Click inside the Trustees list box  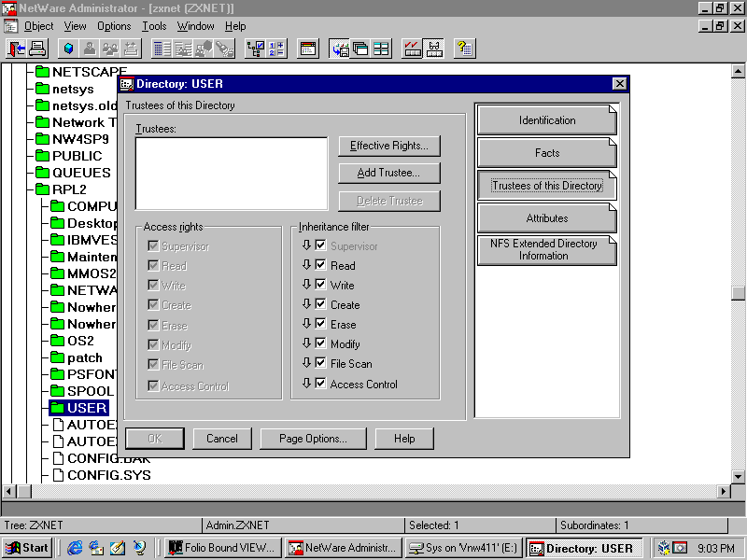[232, 174]
